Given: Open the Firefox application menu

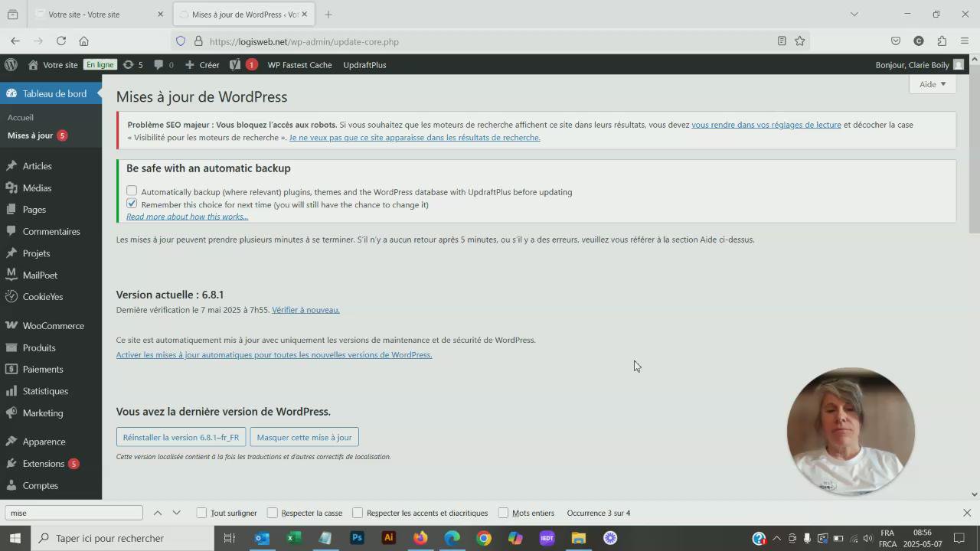Looking at the screenshot, I should click(965, 41).
